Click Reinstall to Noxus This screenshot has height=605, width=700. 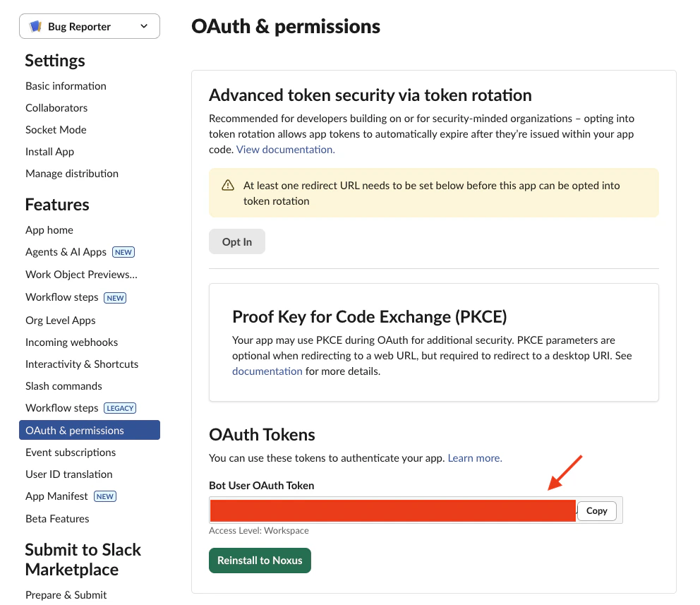click(x=260, y=560)
